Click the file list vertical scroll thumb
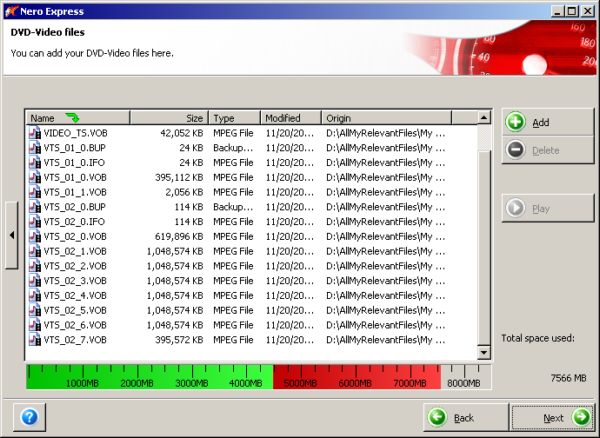 484,247
